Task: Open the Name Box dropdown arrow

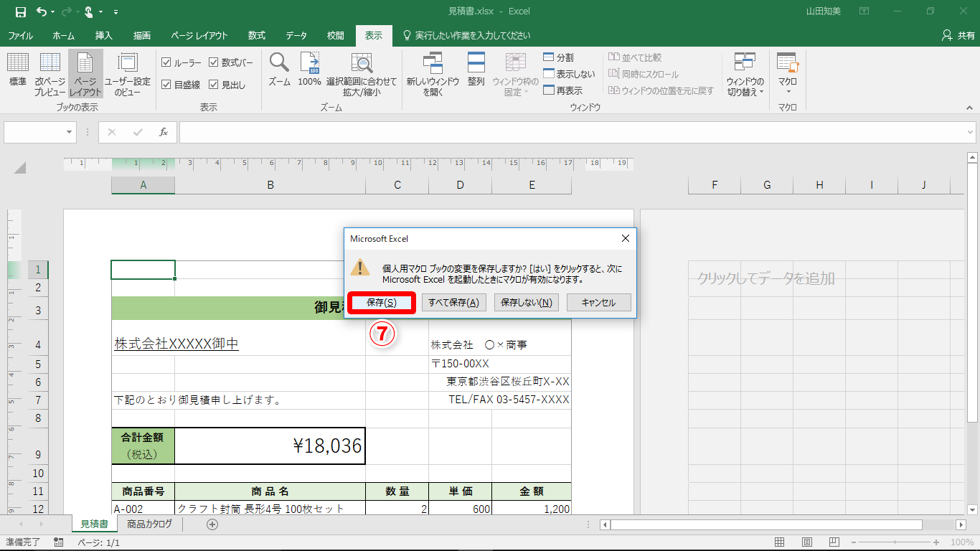Action: 70,132
